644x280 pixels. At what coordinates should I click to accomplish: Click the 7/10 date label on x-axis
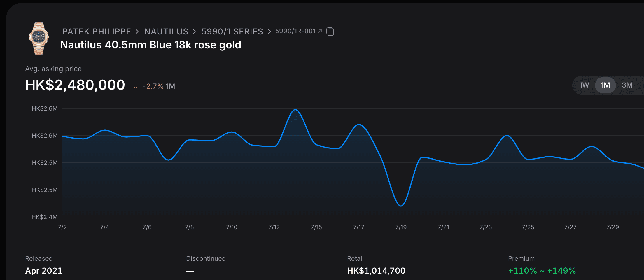[x=232, y=227]
